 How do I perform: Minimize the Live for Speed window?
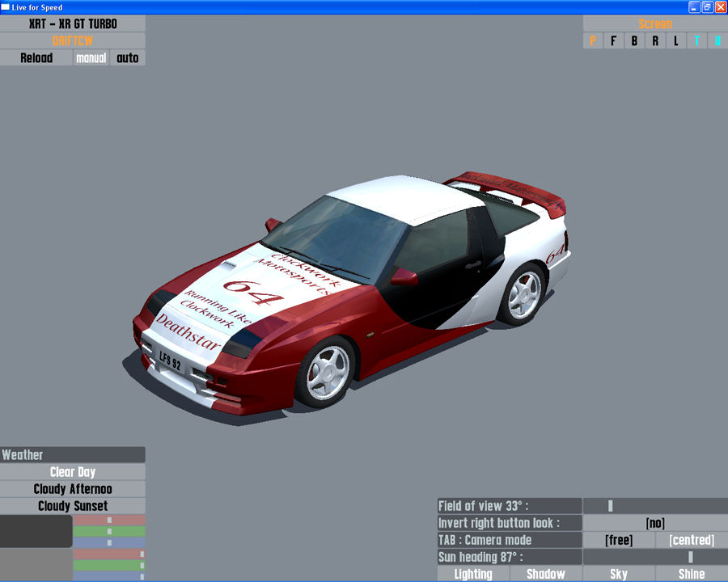(x=694, y=7)
